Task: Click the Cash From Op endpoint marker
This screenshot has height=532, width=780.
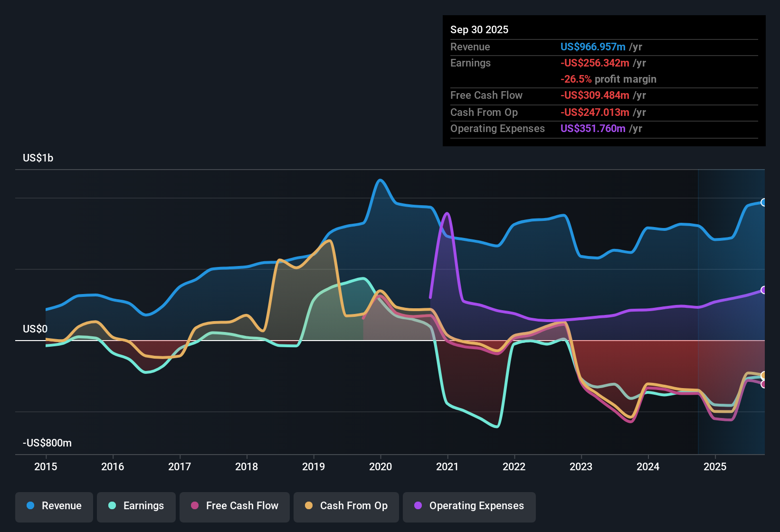Action: 764,375
